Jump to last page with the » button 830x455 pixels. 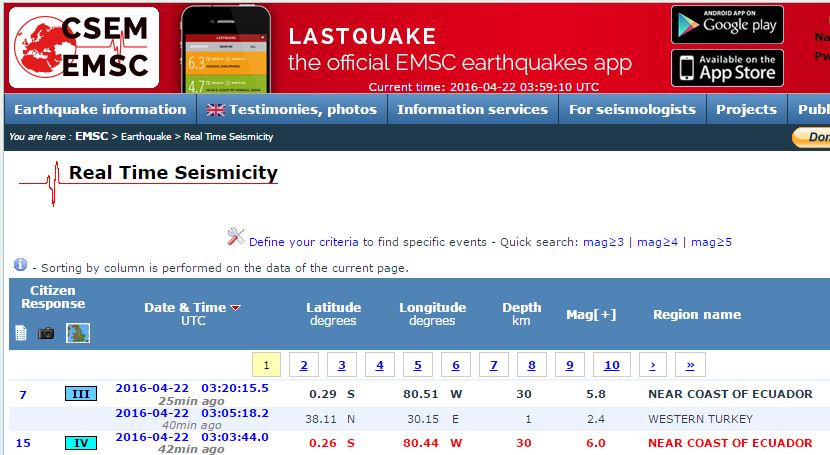[690, 365]
